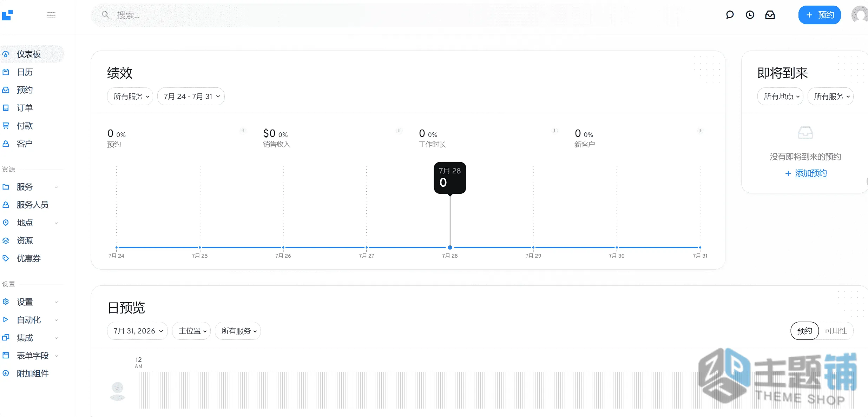Expand the 设置 sidebar chevron
868x417 pixels.
[56, 302]
